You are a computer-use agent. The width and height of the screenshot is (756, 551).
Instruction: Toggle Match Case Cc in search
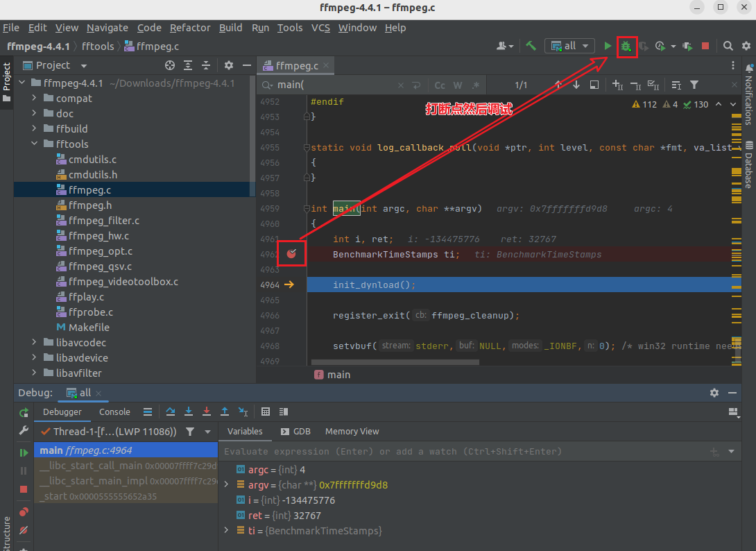pyautogui.click(x=440, y=85)
